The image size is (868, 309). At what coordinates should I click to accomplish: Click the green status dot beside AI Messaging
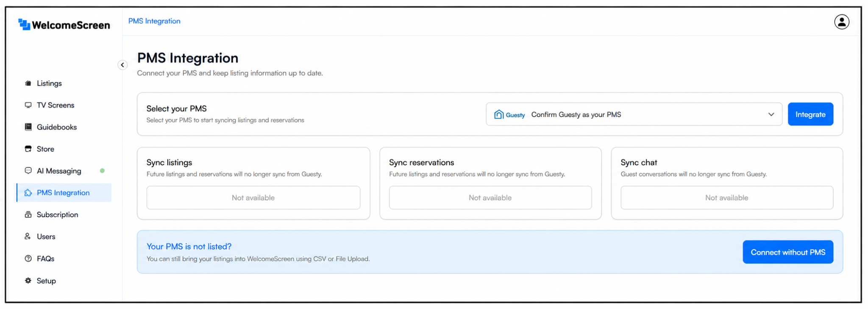[102, 171]
